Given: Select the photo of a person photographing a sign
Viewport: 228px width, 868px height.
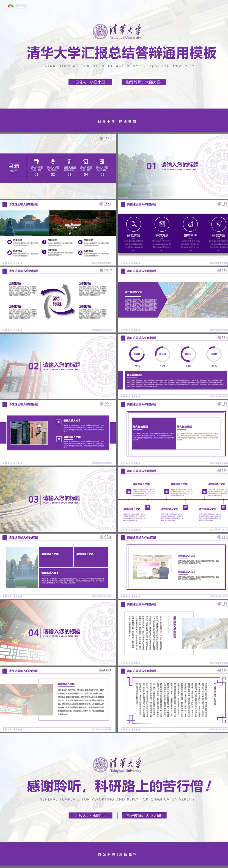Looking at the screenshot, I should click(x=152, y=567).
